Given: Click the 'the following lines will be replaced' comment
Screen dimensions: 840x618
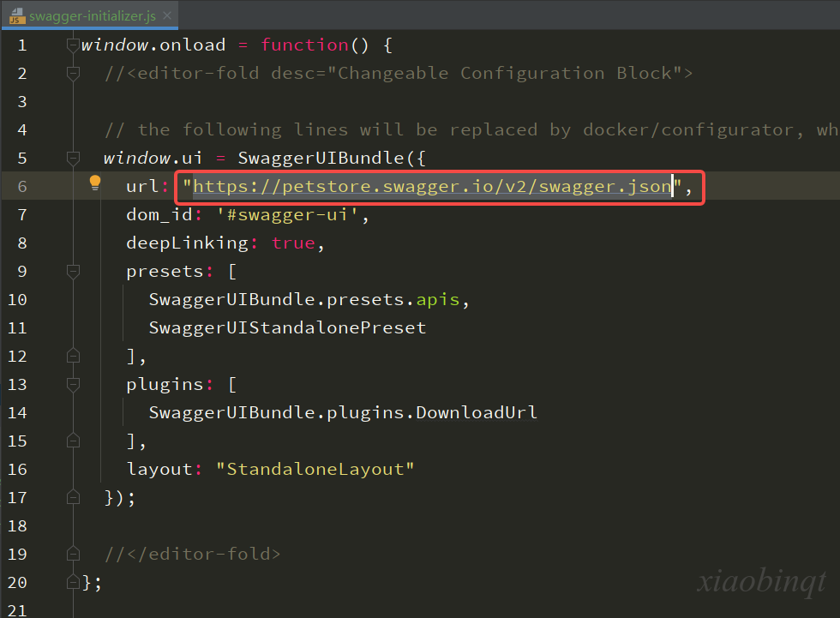Looking at the screenshot, I should [x=338, y=129].
